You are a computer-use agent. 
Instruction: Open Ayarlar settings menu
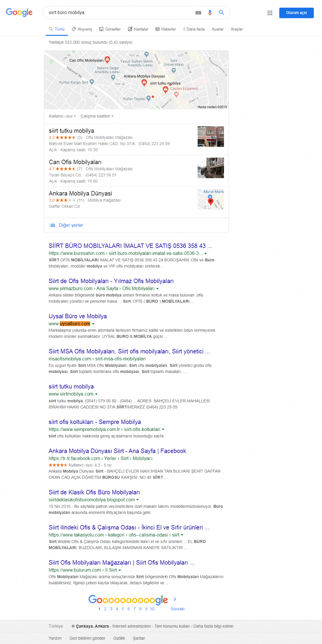pyautogui.click(x=217, y=29)
